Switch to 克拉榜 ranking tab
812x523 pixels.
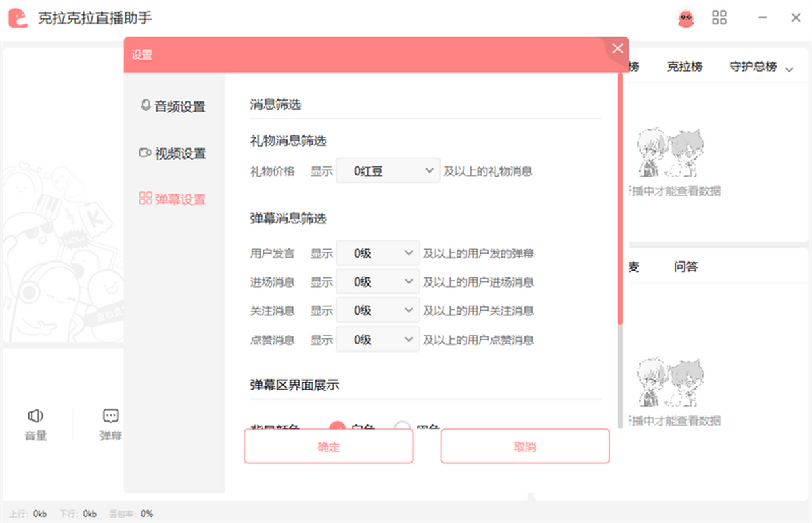click(x=684, y=66)
